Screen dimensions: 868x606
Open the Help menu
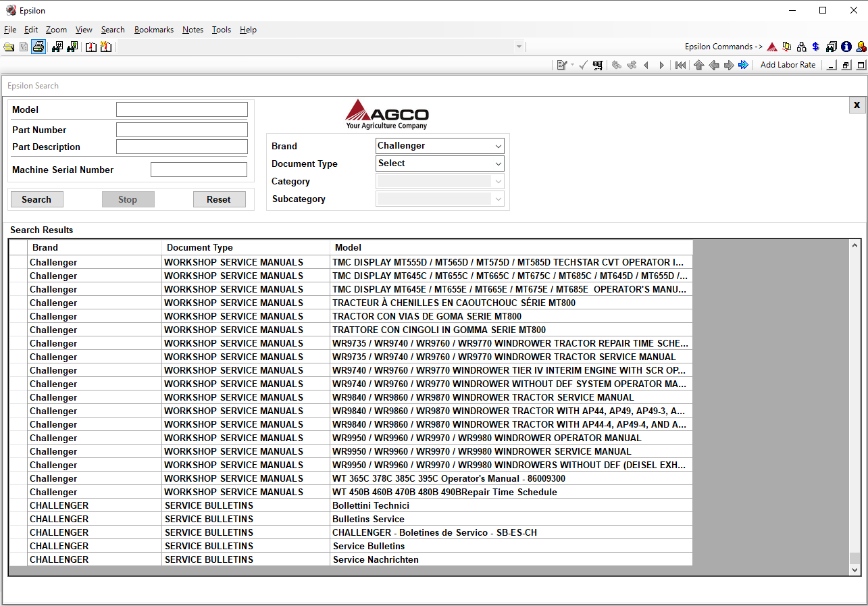click(x=248, y=30)
